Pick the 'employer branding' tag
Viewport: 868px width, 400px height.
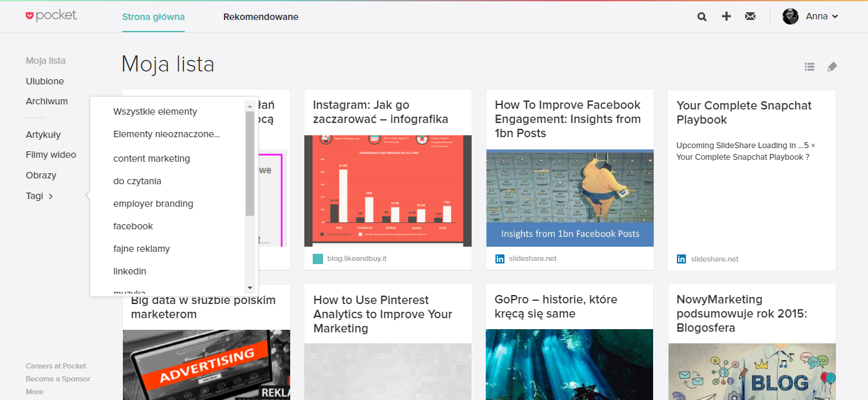(153, 204)
